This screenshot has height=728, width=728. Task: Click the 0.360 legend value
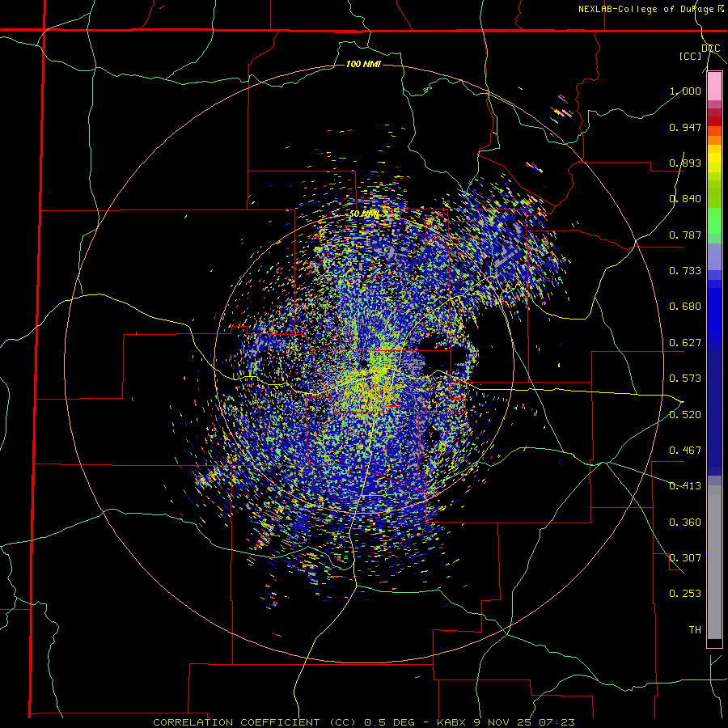tap(685, 523)
